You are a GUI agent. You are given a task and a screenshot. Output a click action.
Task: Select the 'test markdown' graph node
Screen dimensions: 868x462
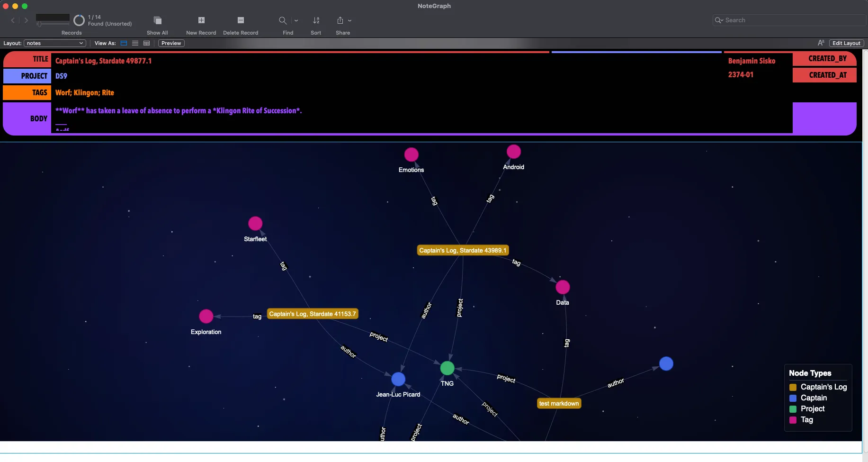tap(559, 404)
